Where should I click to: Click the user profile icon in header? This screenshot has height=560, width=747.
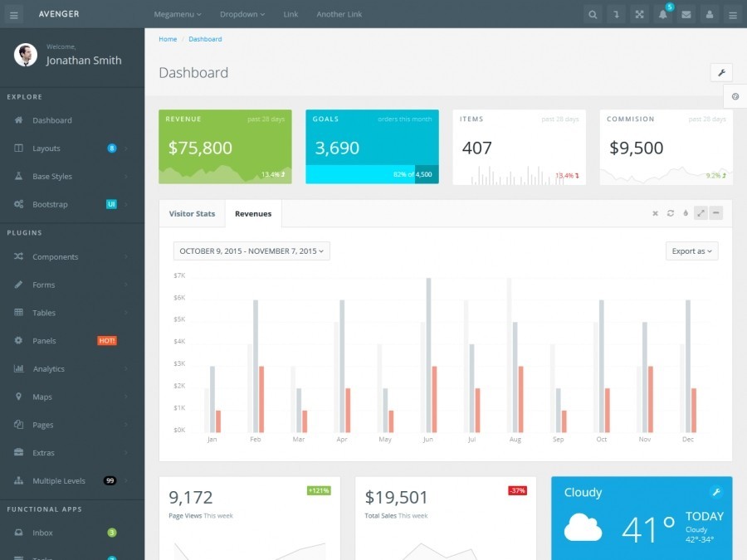710,14
